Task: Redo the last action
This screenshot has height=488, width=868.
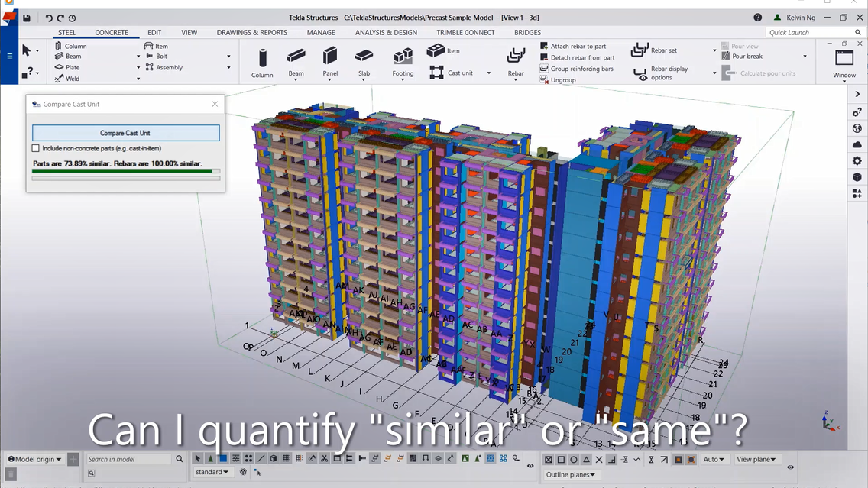Action: 60,18
